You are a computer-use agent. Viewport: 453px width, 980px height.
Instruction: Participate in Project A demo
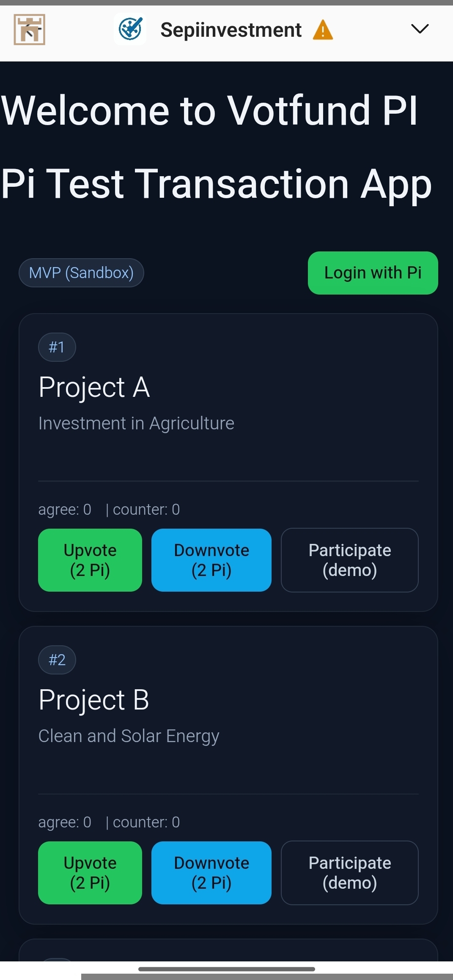point(350,560)
